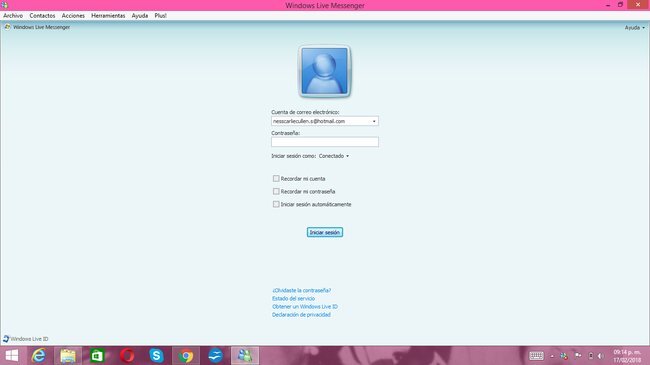Open the Contactos menu
The width and height of the screenshot is (650, 365).
42,15
